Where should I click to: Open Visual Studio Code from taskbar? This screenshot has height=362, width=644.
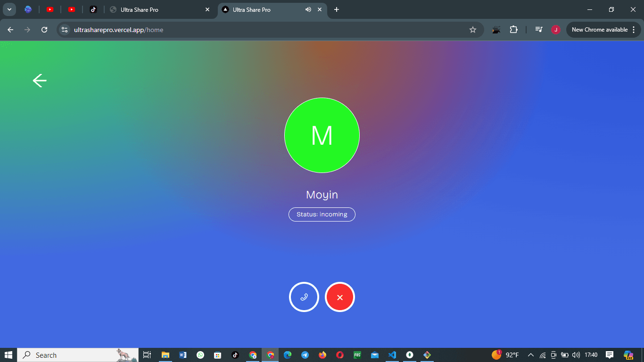[x=392, y=355]
